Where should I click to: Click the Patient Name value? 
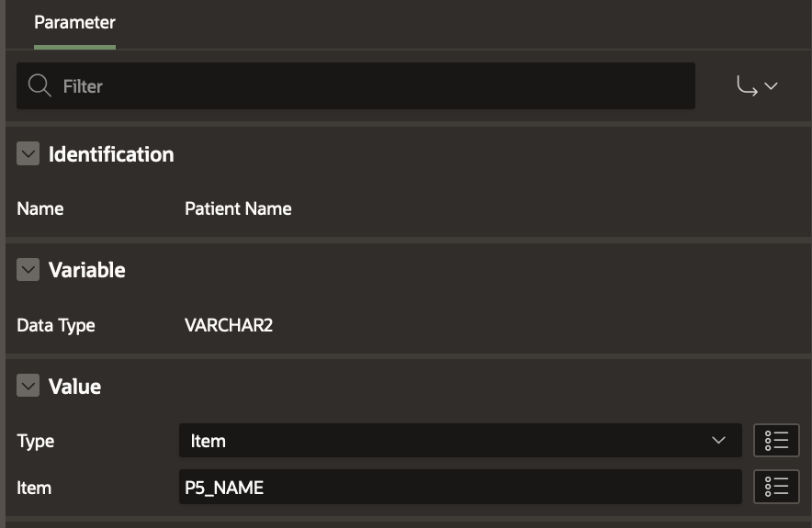pos(238,208)
